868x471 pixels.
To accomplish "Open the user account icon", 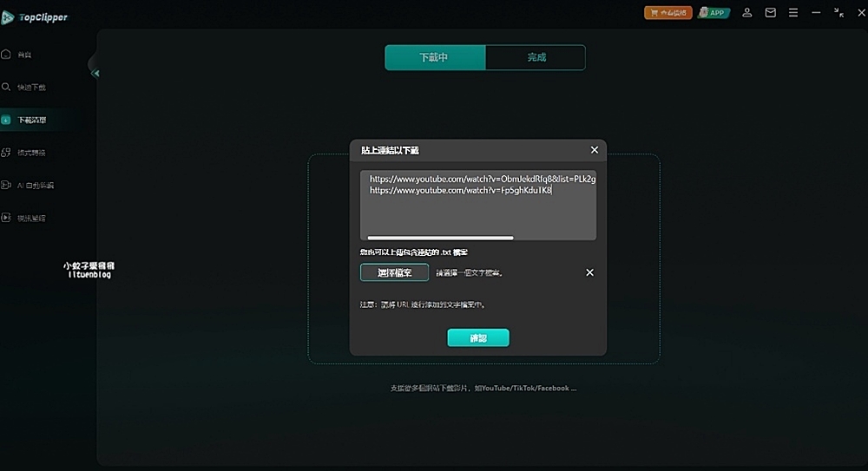I will click(x=746, y=12).
